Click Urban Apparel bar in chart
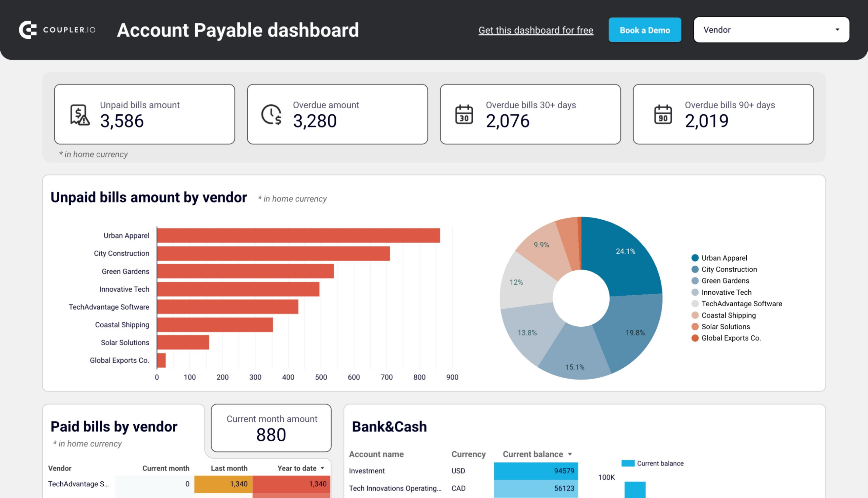868x498 pixels. pos(298,235)
